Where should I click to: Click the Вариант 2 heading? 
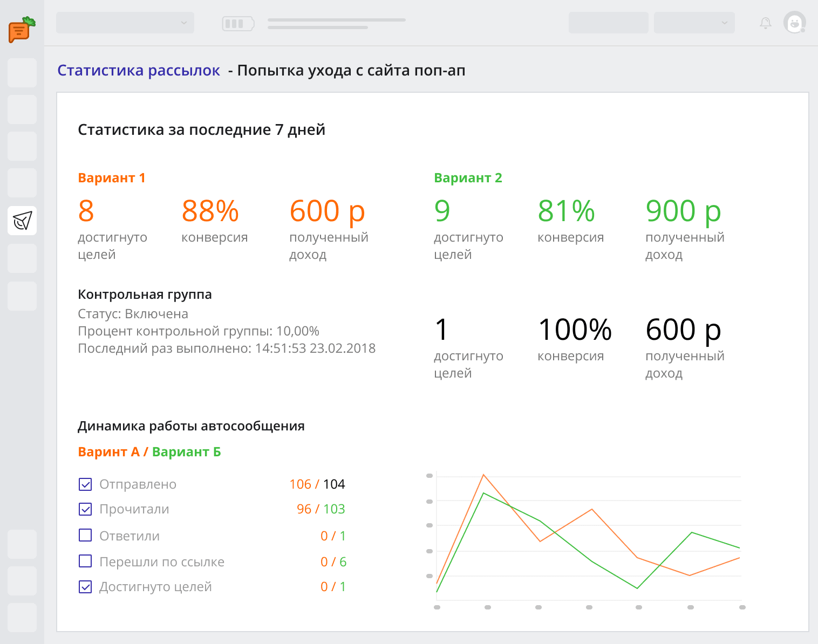click(x=468, y=178)
